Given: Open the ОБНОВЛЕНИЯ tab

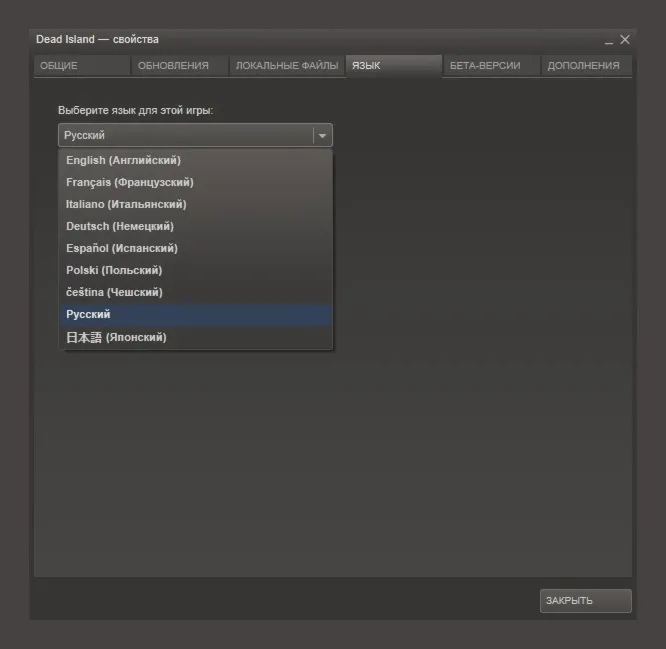Looking at the screenshot, I should coord(180,66).
